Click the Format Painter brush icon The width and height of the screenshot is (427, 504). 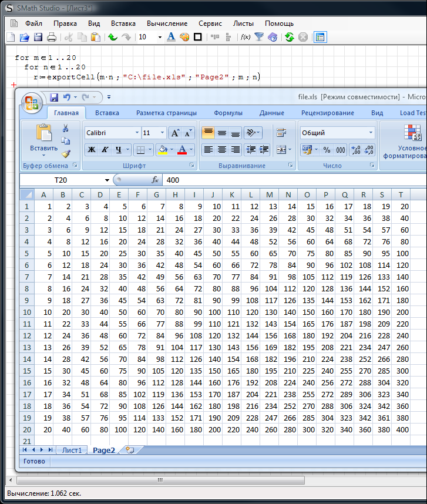point(66,153)
